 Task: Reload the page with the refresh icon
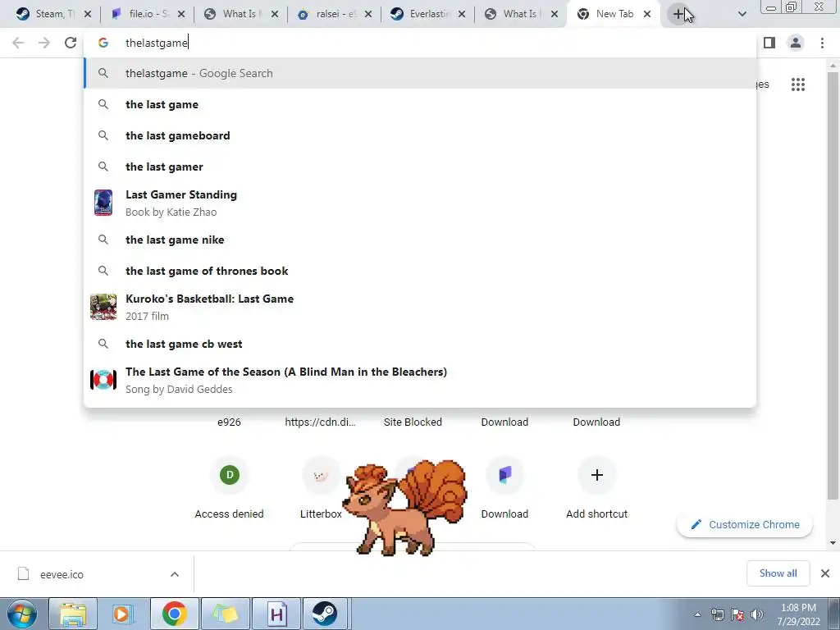click(71, 43)
